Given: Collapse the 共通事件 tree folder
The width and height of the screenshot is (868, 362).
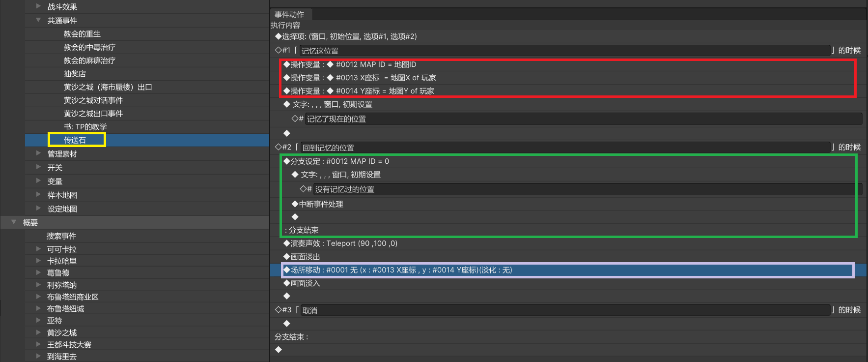Looking at the screenshot, I should [38, 20].
